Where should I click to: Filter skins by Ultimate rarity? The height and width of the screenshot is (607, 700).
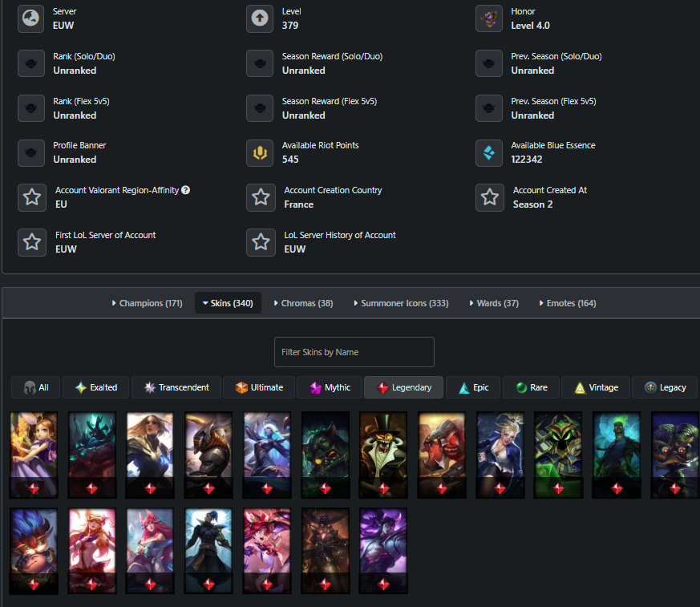tap(259, 387)
